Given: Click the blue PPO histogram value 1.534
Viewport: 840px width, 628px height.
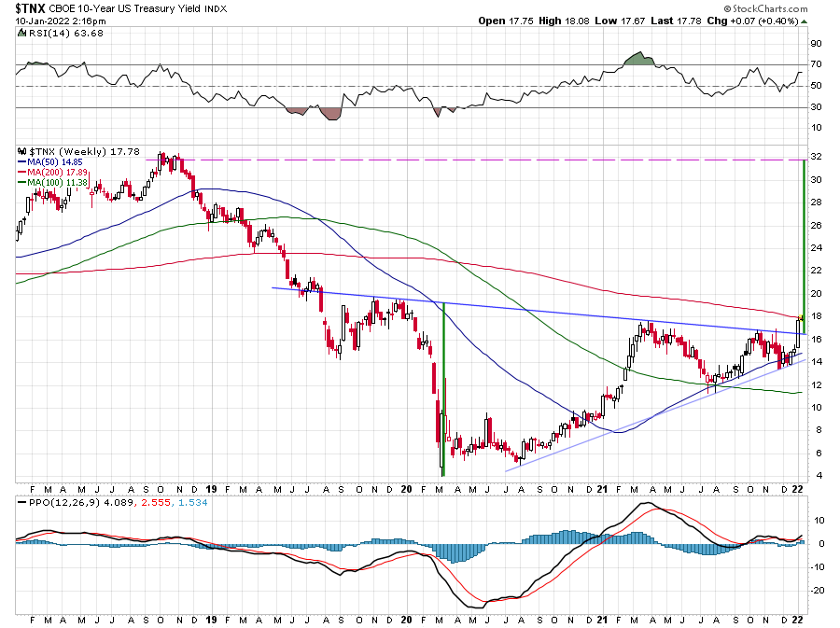Looking at the screenshot, I should tap(192, 503).
